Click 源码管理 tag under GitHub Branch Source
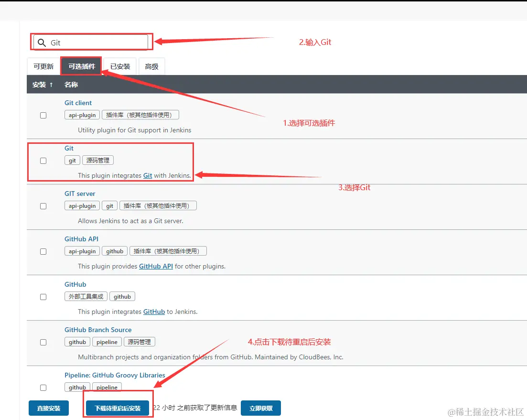This screenshot has height=420, width=527. pos(139,342)
